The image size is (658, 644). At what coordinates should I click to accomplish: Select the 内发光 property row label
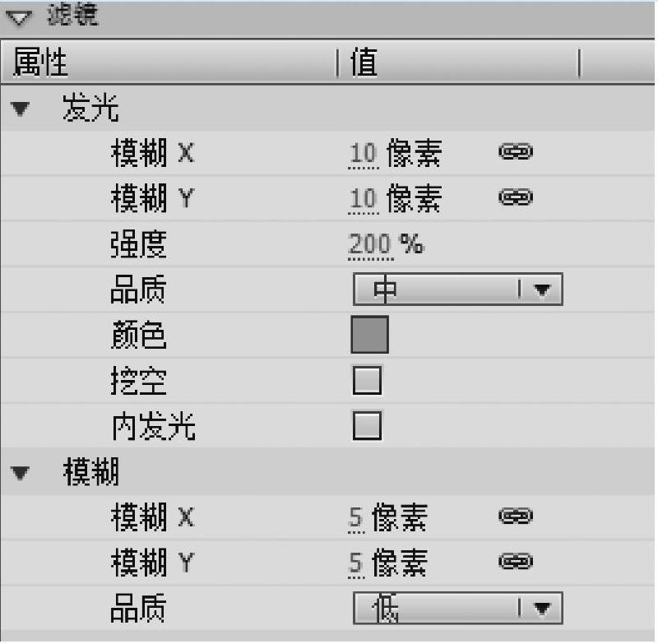(153, 427)
